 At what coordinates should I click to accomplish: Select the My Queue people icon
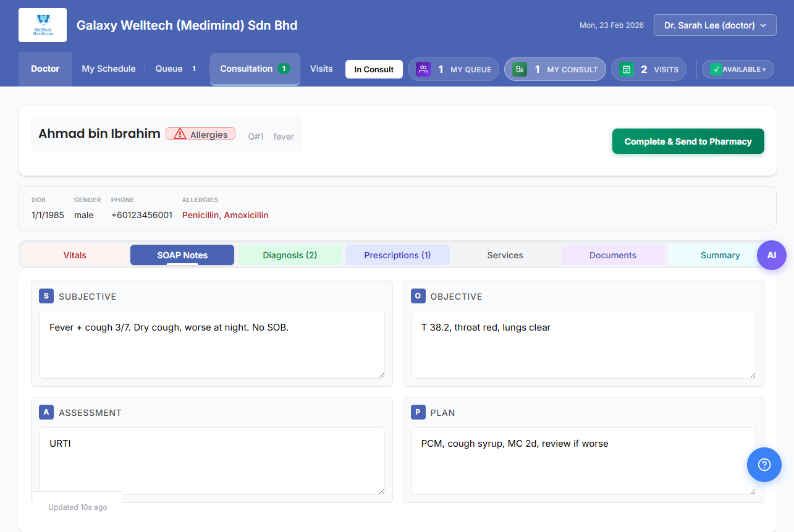pos(423,69)
